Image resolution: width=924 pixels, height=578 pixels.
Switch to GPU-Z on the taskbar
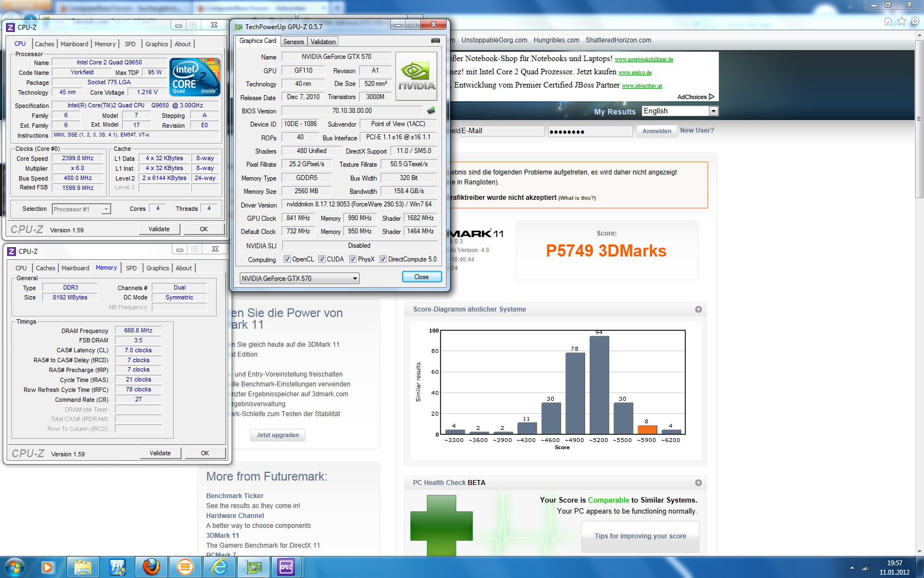[254, 567]
